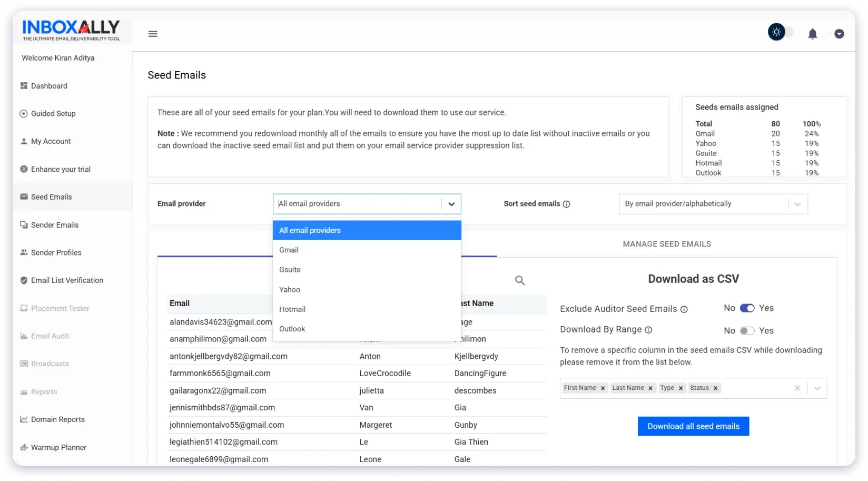Click Download By Range info icon

click(x=648, y=330)
